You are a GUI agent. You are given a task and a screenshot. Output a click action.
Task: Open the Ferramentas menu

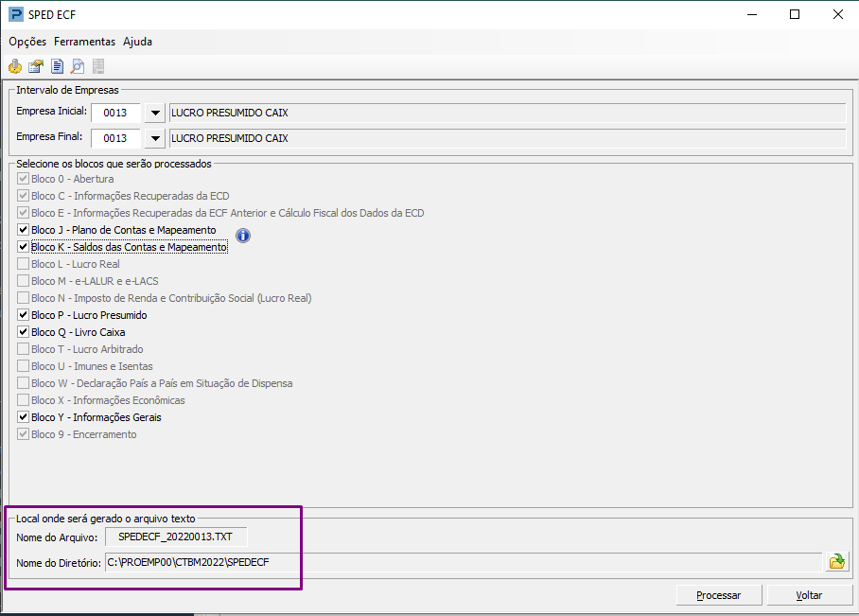pos(84,42)
